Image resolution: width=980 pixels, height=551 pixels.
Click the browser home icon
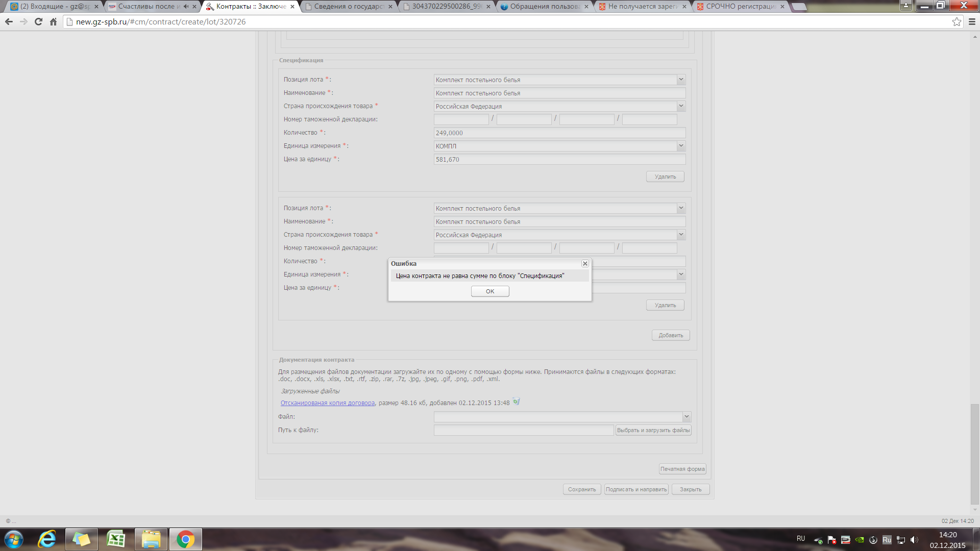click(53, 21)
